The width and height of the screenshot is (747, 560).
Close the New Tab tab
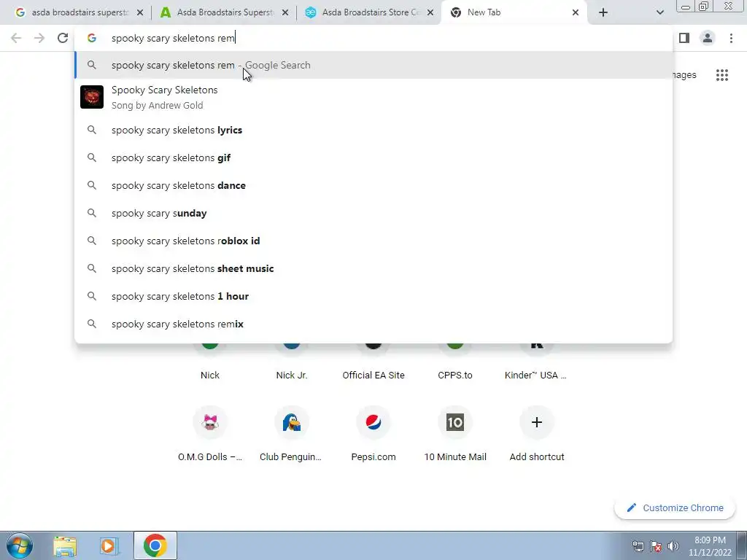(x=576, y=12)
